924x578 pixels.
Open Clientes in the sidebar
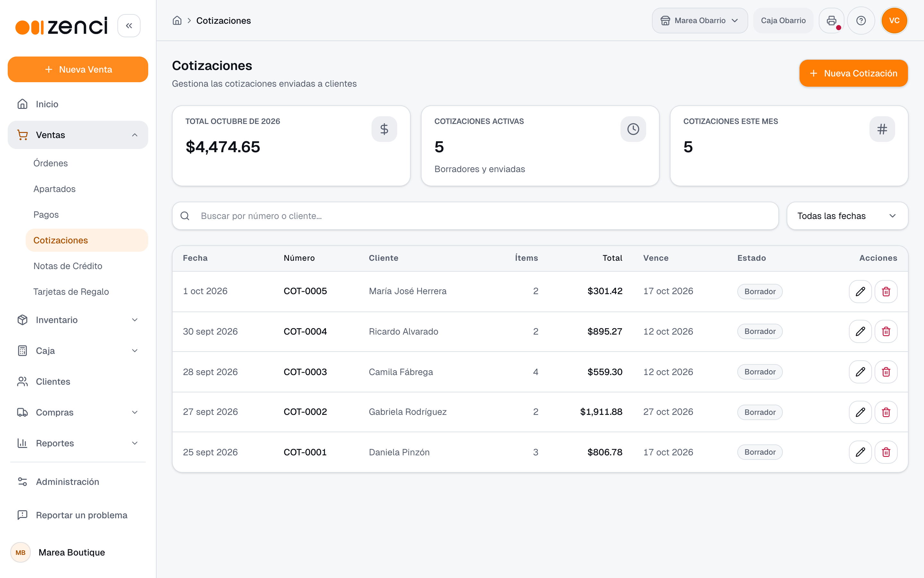(x=78, y=381)
